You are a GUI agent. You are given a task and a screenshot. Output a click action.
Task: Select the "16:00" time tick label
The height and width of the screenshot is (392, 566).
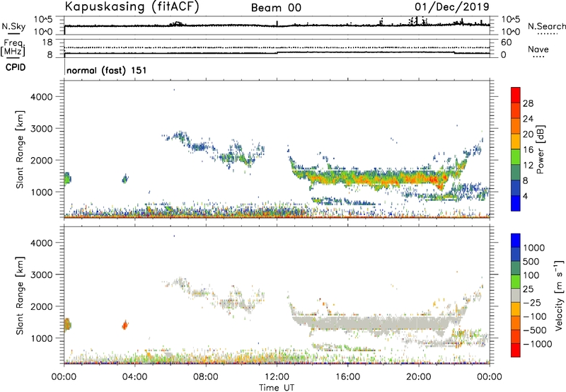click(x=347, y=377)
